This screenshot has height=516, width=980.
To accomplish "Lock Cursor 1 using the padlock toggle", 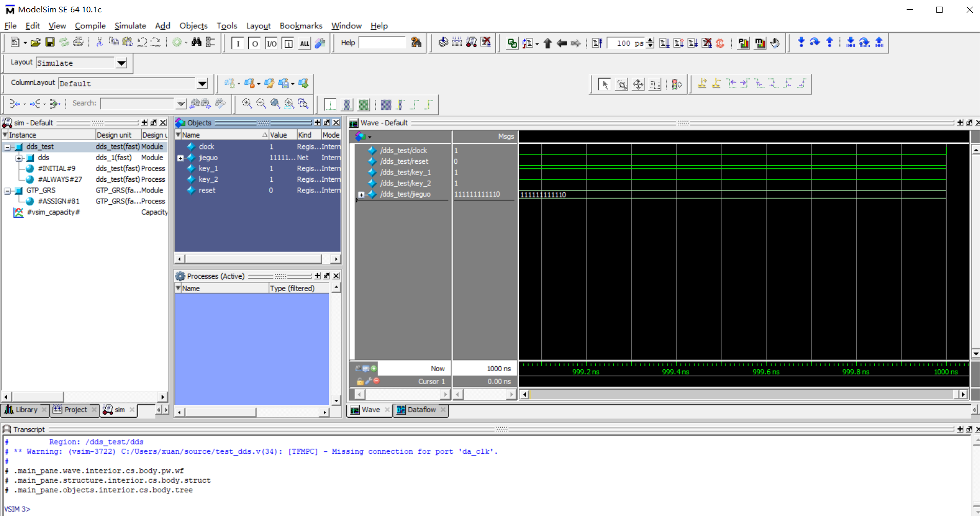I will pos(360,381).
